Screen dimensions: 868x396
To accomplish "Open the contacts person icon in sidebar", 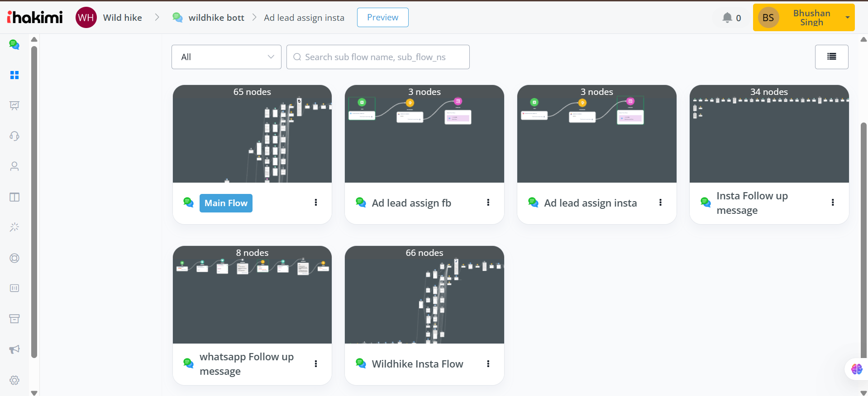I will pyautogui.click(x=14, y=166).
